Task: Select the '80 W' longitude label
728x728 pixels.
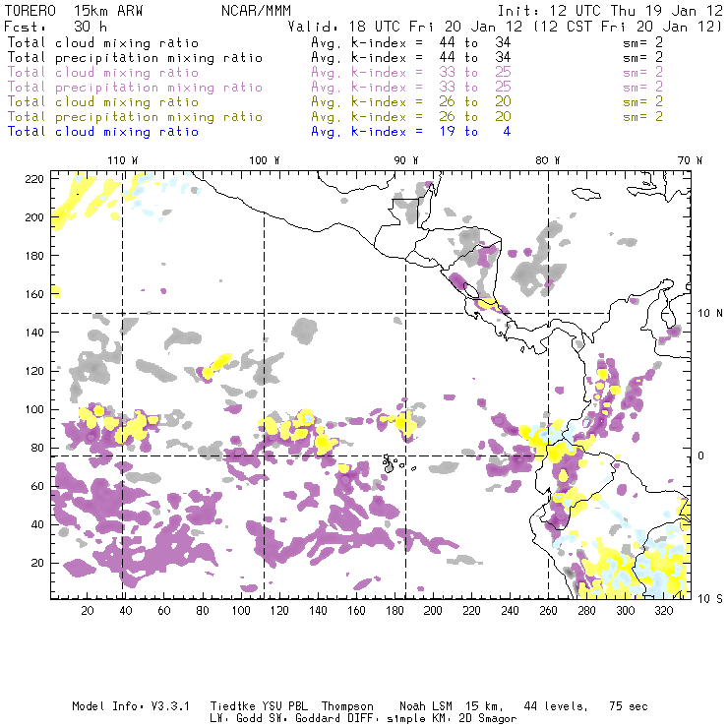Action: 548,160
